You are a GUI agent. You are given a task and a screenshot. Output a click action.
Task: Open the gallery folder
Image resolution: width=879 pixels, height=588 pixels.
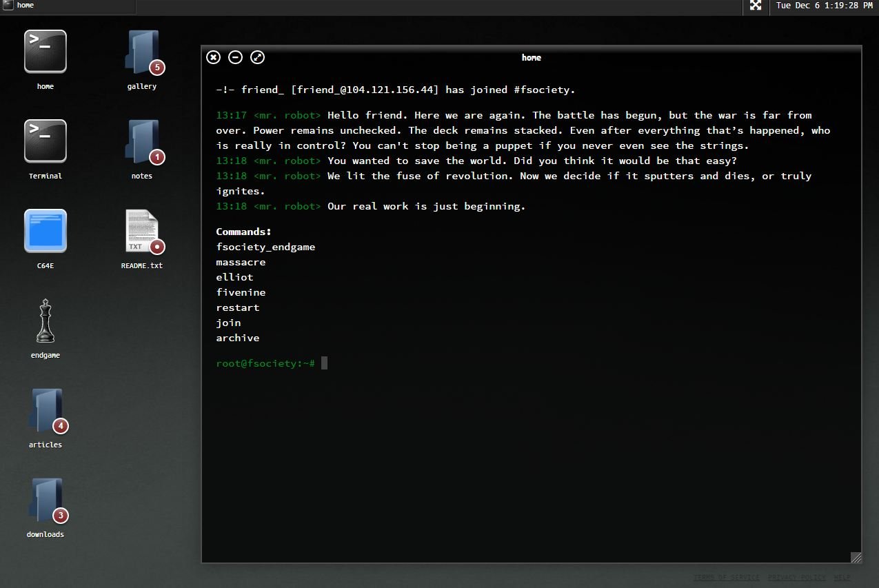pos(142,52)
